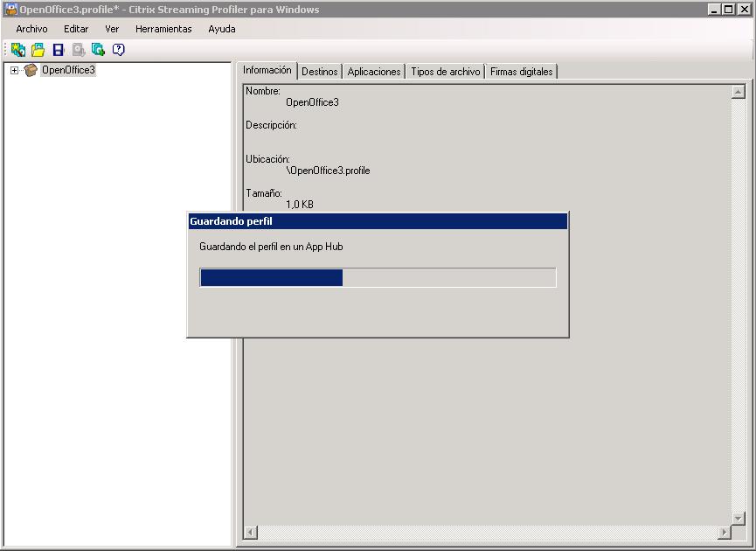Click the Citrix Profiler icon in title bar
Screen dimensions: 756x551
point(10,9)
